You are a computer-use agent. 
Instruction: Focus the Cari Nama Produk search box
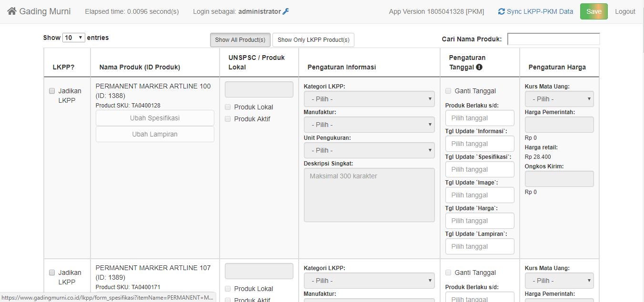[x=553, y=39]
